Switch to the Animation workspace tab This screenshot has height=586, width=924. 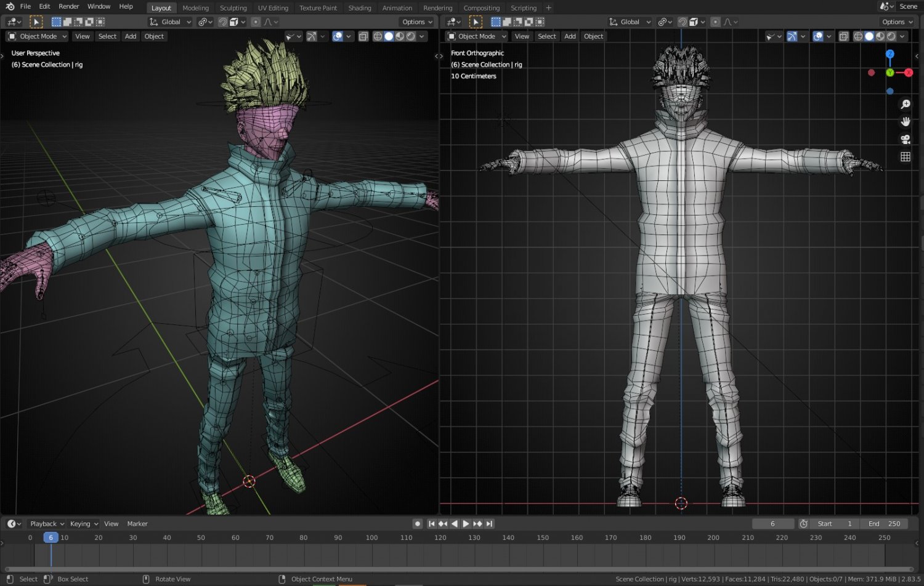397,8
